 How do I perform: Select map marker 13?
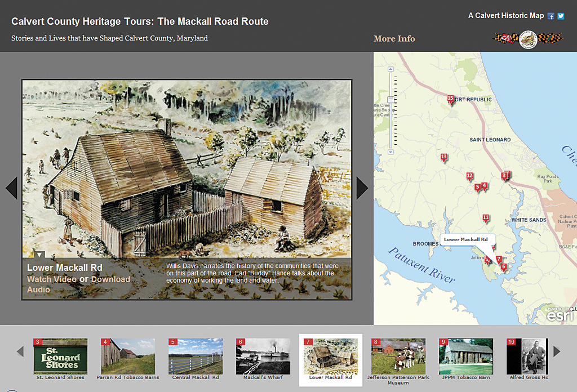pos(444,157)
